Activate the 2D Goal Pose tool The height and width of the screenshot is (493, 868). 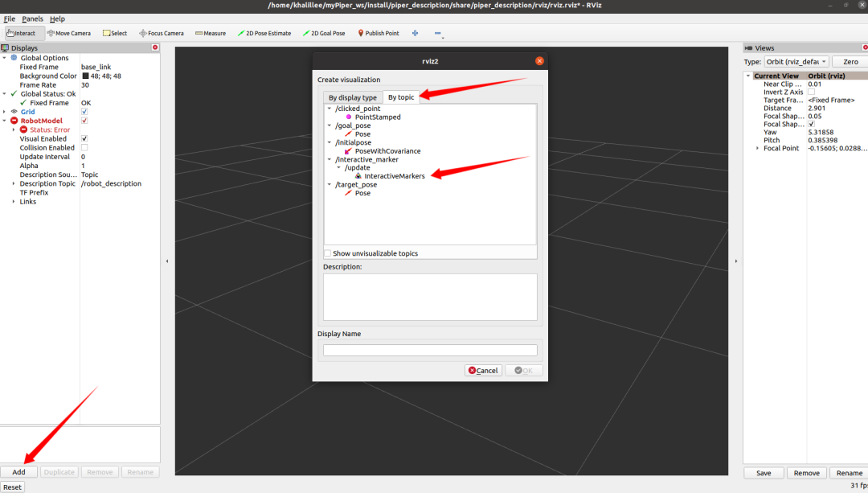[323, 33]
